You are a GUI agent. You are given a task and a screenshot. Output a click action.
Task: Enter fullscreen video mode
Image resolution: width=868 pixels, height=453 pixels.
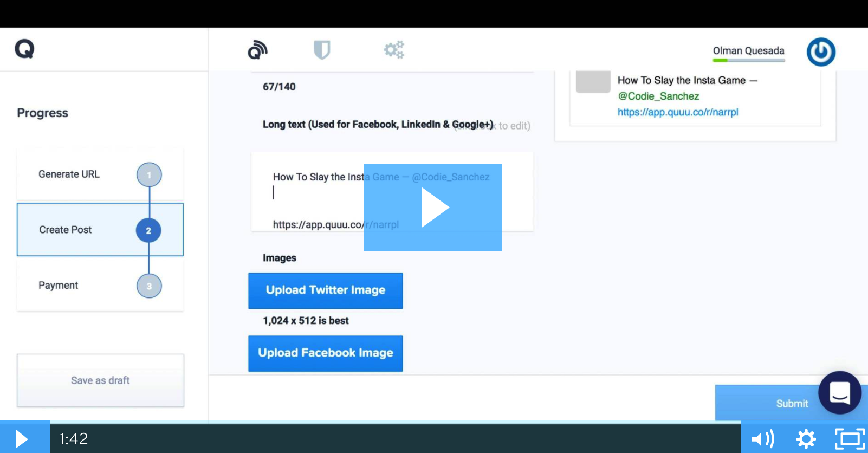(x=850, y=438)
